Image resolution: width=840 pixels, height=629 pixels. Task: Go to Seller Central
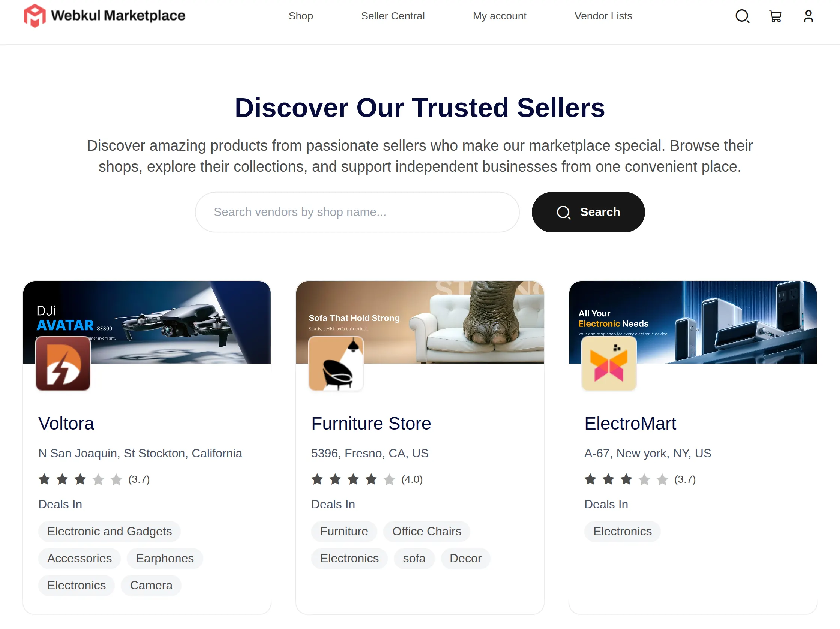[393, 16]
